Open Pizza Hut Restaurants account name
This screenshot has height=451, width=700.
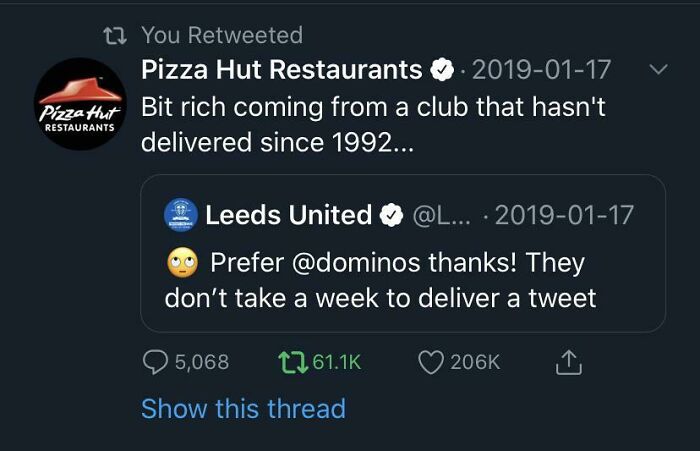point(282,70)
